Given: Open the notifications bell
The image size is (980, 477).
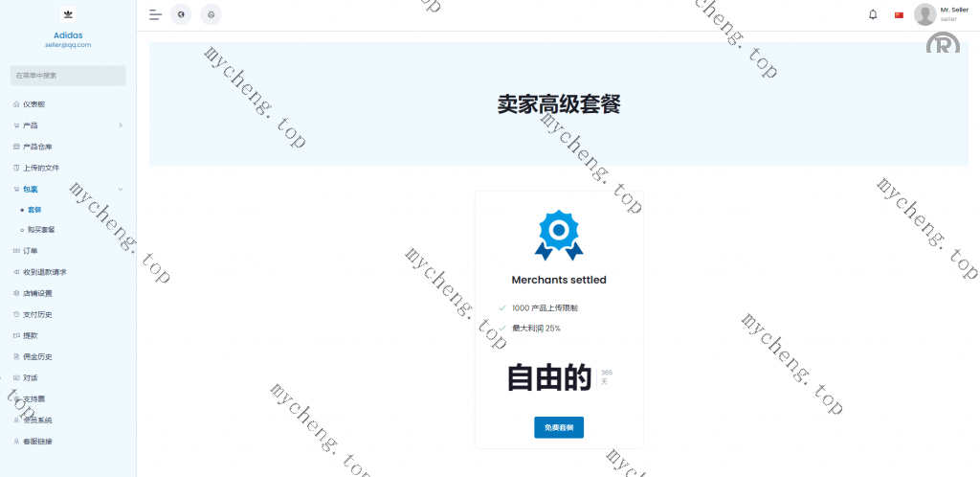Looking at the screenshot, I should (x=872, y=14).
